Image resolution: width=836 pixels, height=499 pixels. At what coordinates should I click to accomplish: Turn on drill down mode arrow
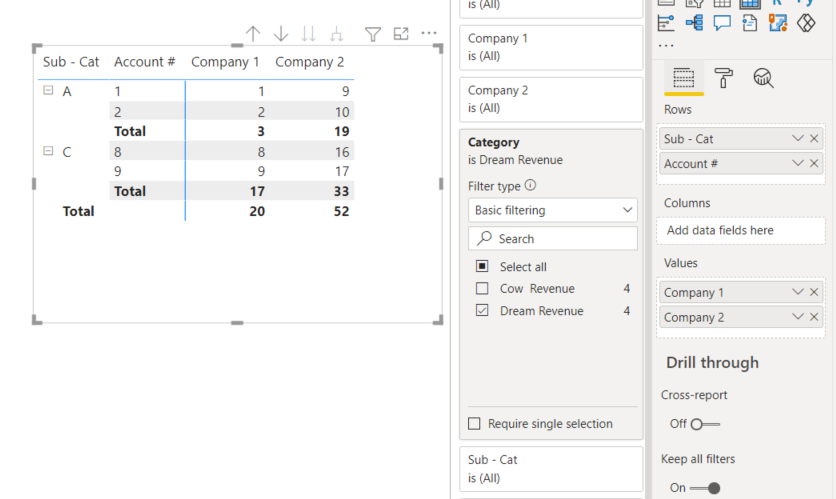280,34
